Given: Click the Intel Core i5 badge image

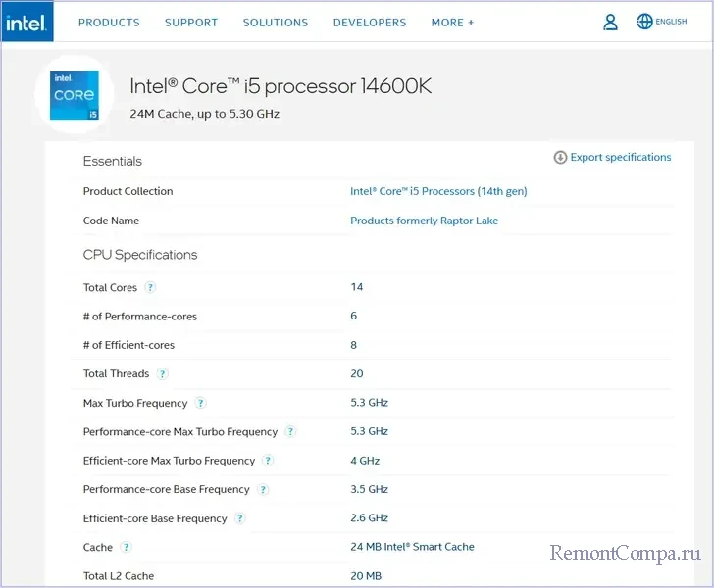Looking at the screenshot, I should coord(76,94).
